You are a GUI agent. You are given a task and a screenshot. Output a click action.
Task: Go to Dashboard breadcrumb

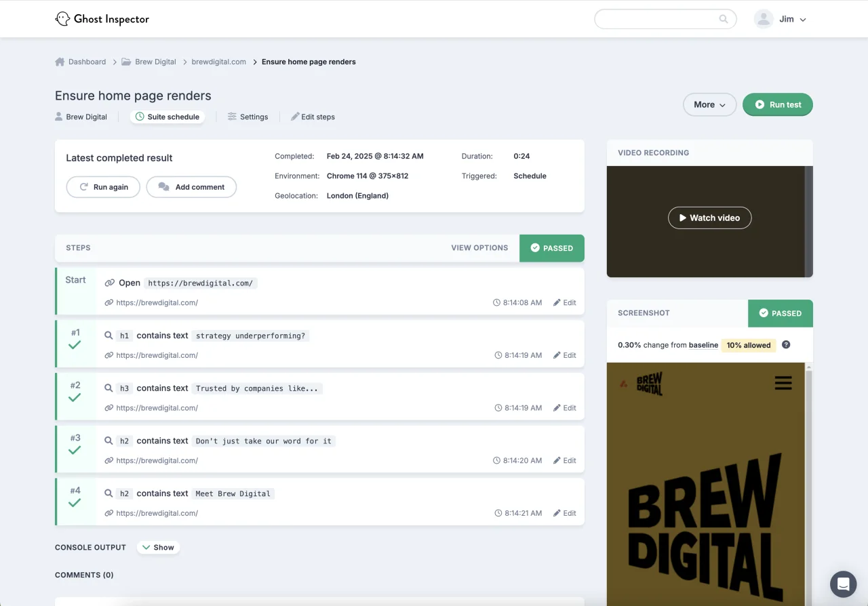87,62
